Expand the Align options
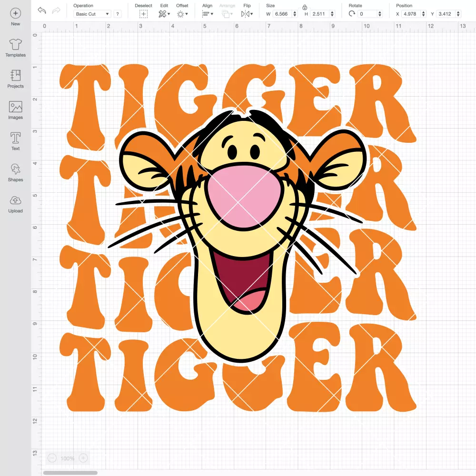The height and width of the screenshot is (476, 476). click(208, 14)
